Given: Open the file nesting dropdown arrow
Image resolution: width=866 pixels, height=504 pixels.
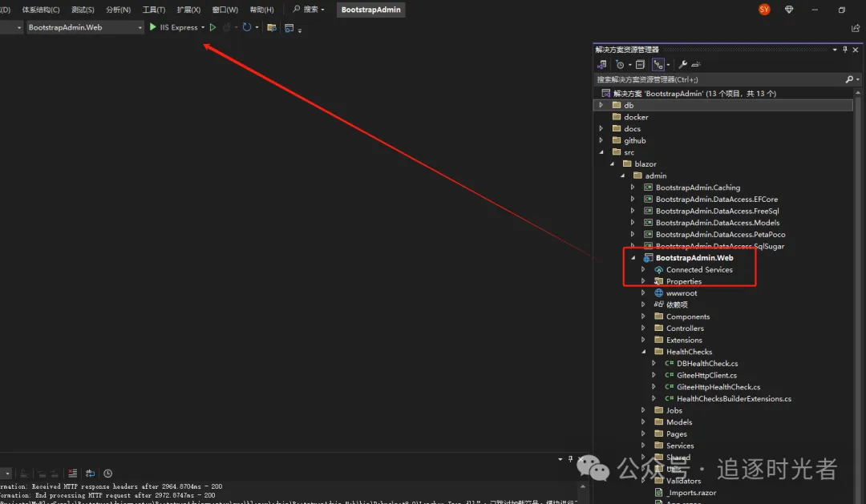Looking at the screenshot, I should tap(668, 65).
